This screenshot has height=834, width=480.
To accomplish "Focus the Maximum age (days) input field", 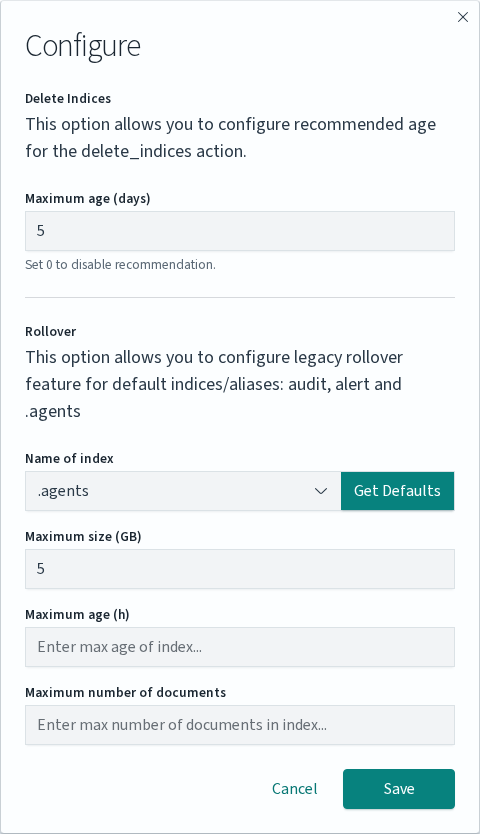I will (240, 231).
